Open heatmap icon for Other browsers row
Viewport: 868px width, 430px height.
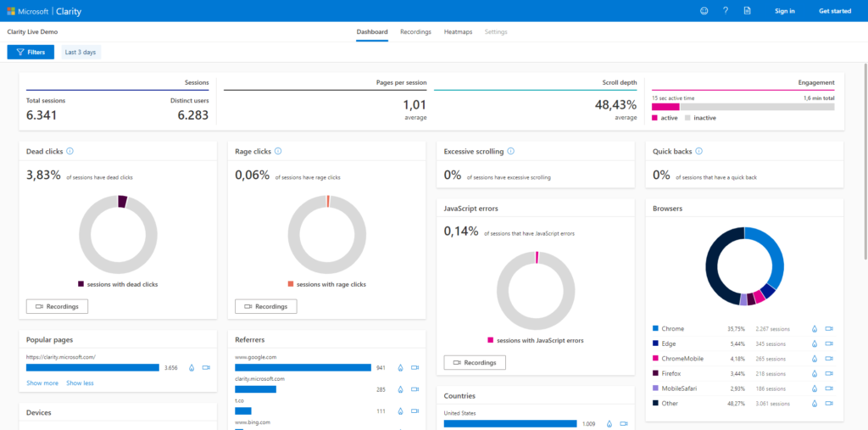(815, 404)
